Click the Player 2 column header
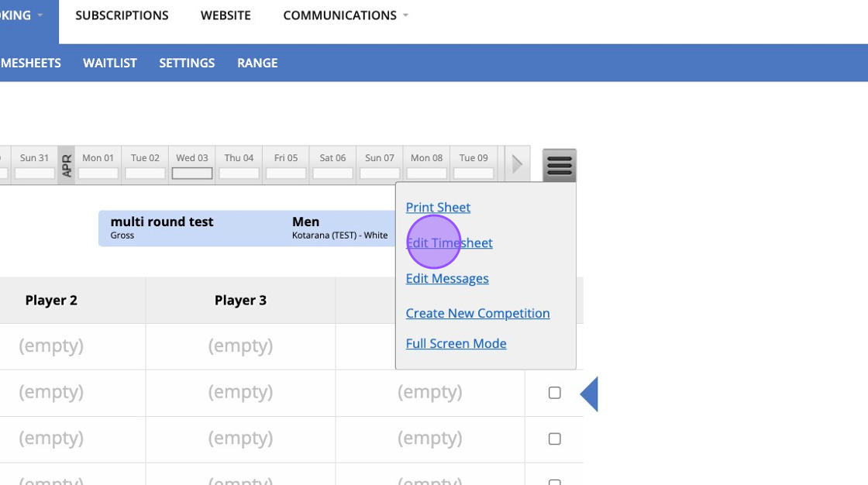The height and width of the screenshot is (485, 868). click(x=51, y=301)
